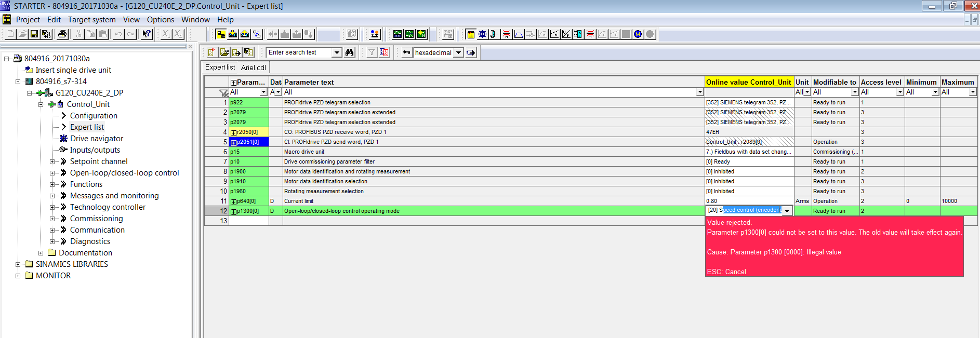
Task: Click the New project icon
Action: click(x=10, y=34)
